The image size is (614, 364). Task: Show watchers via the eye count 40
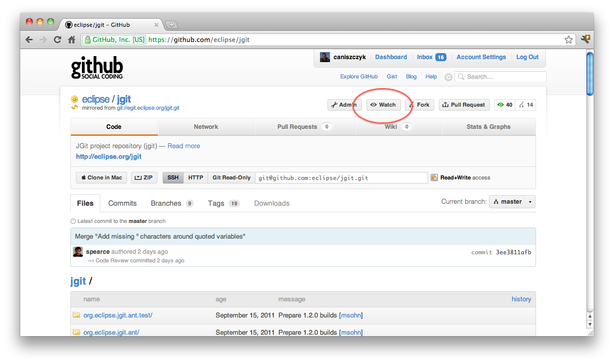(505, 105)
